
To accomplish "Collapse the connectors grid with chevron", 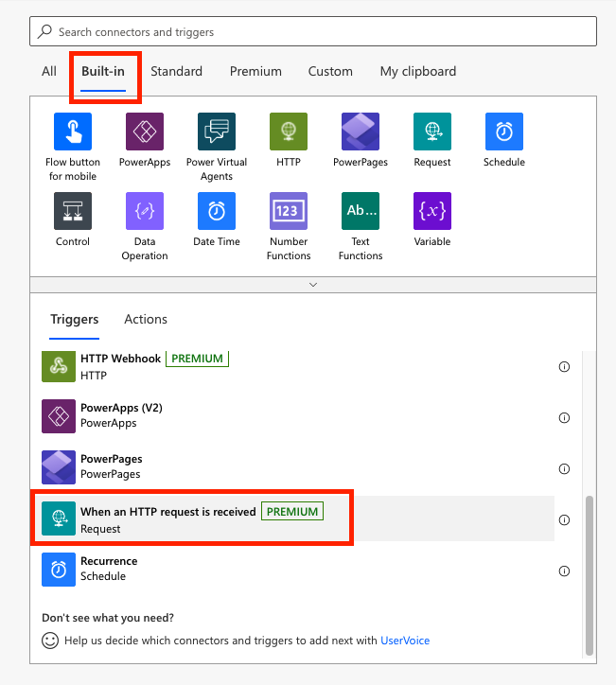I will 313,285.
